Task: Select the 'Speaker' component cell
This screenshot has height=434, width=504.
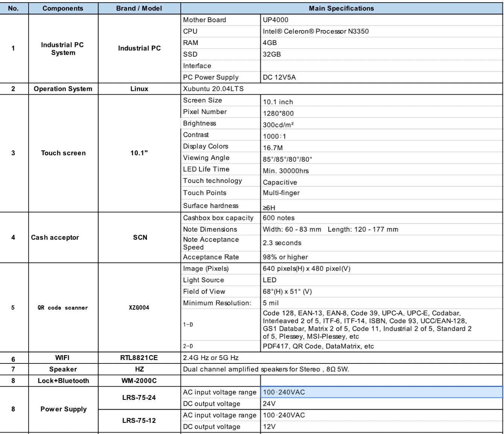Action: pyautogui.click(x=63, y=369)
